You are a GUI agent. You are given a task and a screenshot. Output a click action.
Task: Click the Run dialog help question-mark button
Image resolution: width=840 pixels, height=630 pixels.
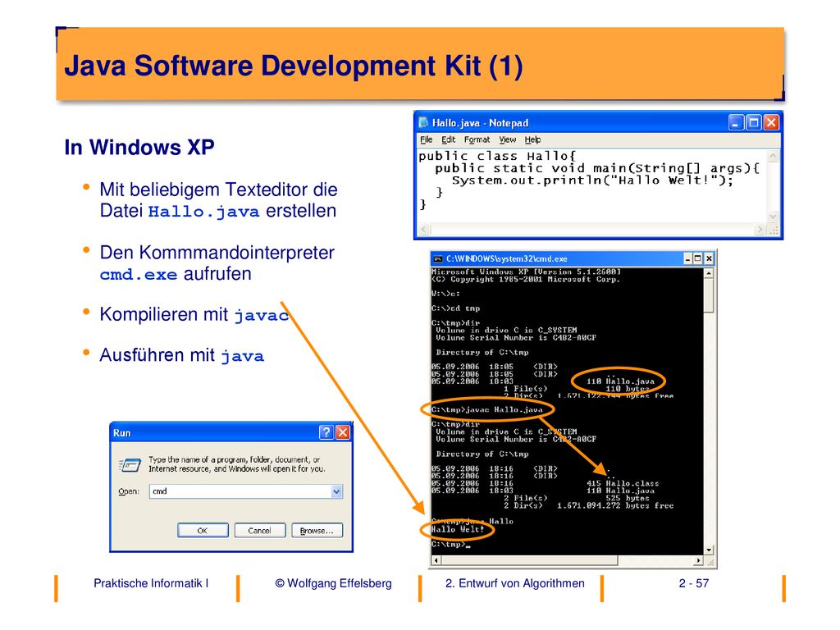pos(326,432)
